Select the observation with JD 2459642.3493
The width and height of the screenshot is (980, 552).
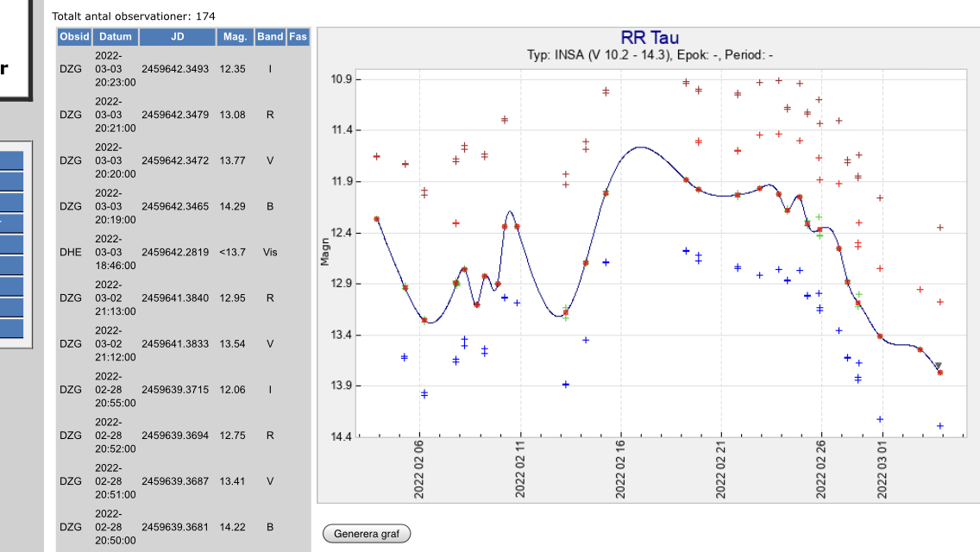point(175,69)
